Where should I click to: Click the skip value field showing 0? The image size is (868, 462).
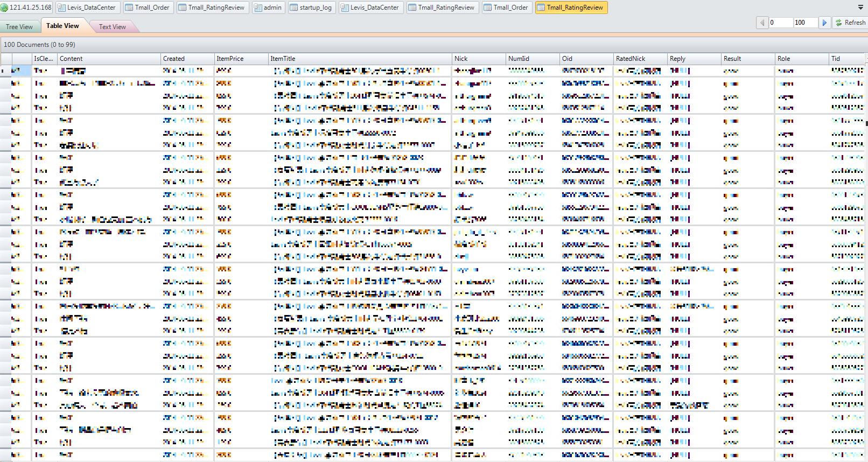(x=781, y=23)
